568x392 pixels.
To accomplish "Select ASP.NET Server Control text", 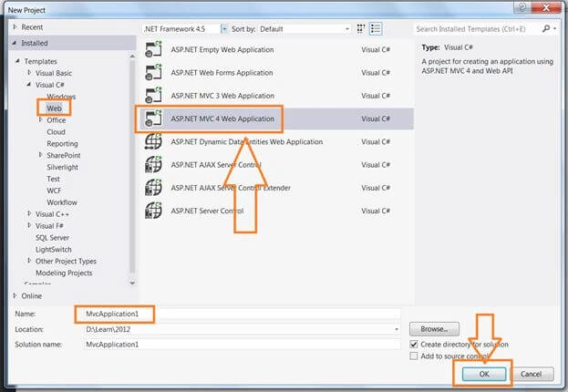I will [207, 211].
